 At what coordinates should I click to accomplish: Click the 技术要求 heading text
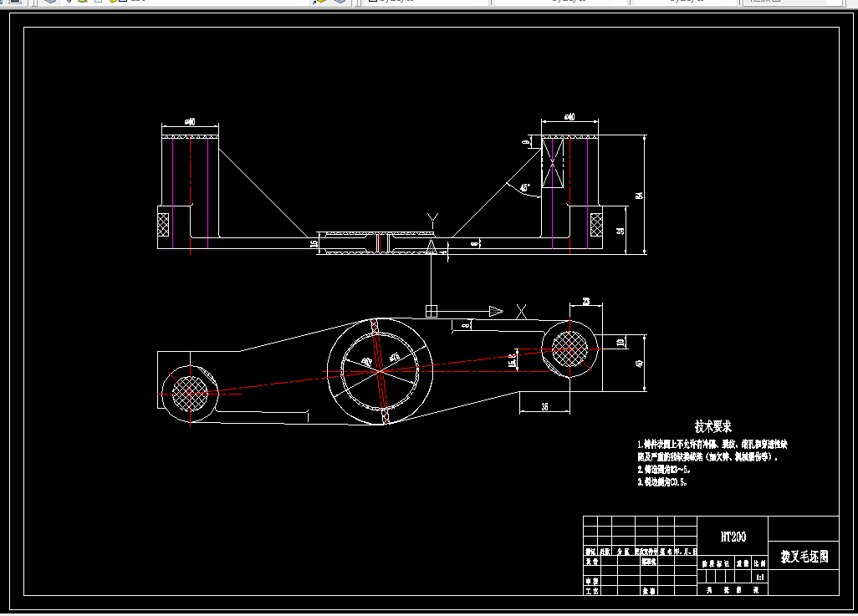click(x=713, y=426)
